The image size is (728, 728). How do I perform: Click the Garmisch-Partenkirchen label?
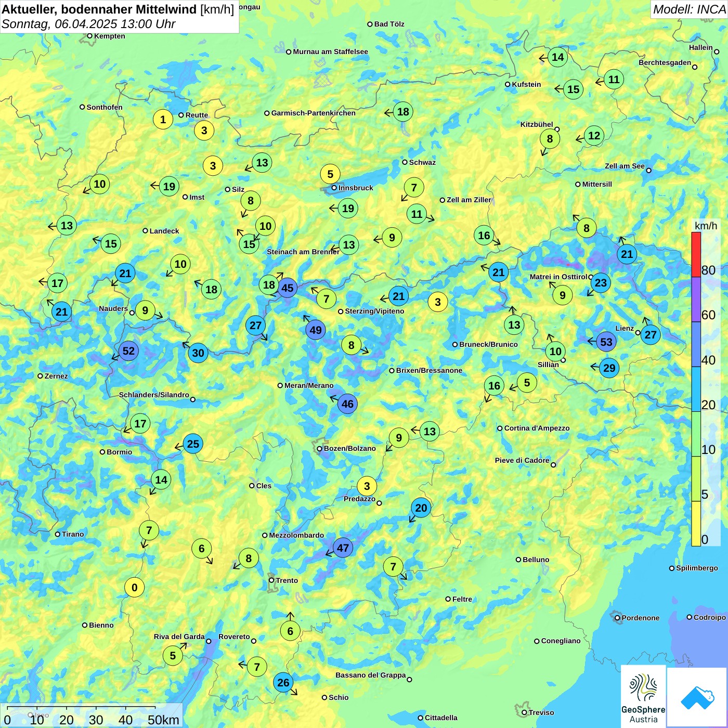click(314, 113)
